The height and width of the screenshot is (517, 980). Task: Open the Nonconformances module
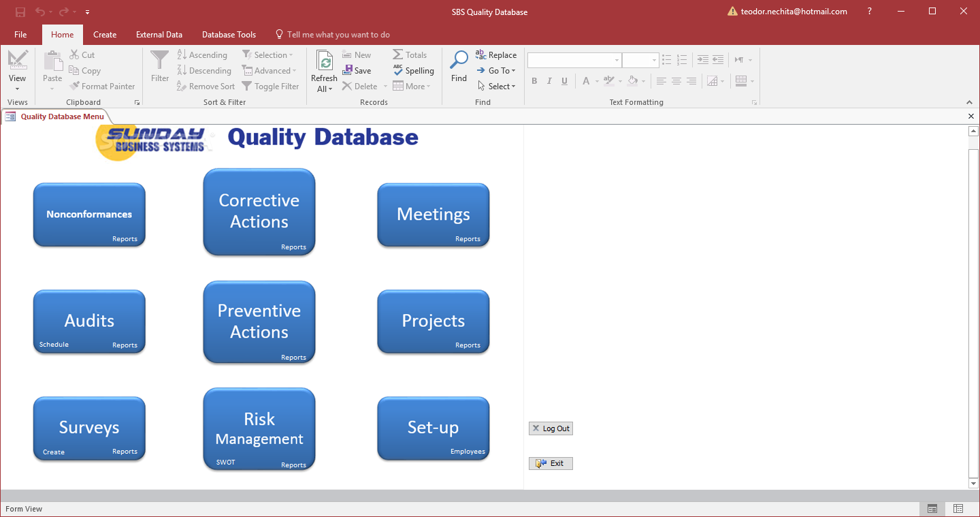tap(89, 215)
